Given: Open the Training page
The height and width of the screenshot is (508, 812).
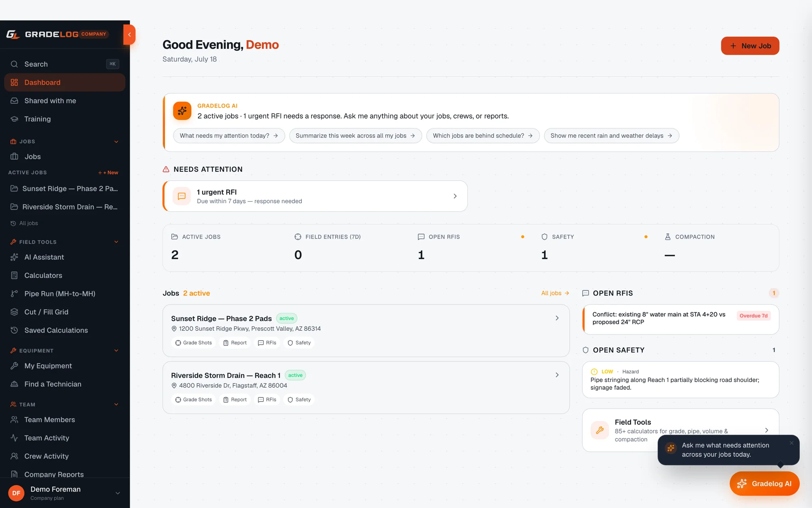Looking at the screenshot, I should pos(65,119).
